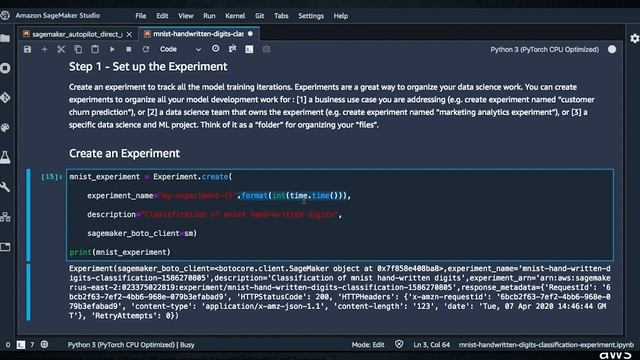Image resolution: width=640 pixels, height=360 pixels.
Task: Click the kernel name Python 3 (PyTorch CPU Optimized) in toolbar
Action: coord(544,49)
